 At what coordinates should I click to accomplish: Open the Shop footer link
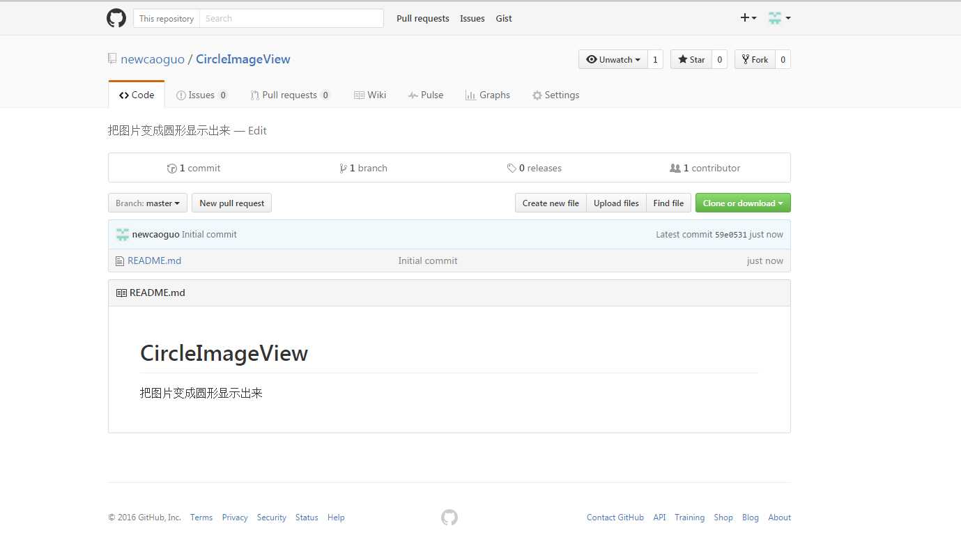(x=723, y=518)
